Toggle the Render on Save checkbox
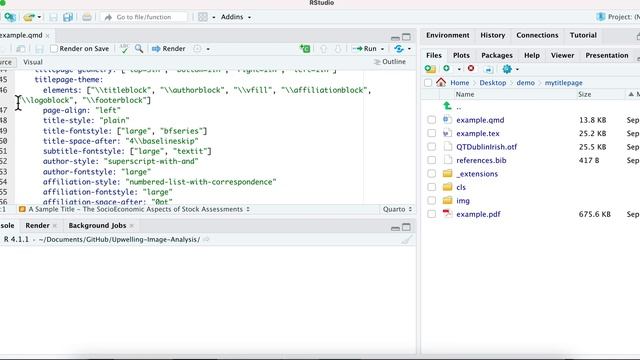The image size is (640, 360). [54, 49]
